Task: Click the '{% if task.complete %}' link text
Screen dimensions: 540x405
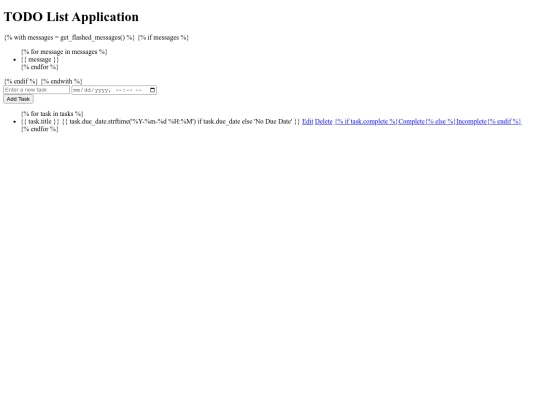Action: 366,122
